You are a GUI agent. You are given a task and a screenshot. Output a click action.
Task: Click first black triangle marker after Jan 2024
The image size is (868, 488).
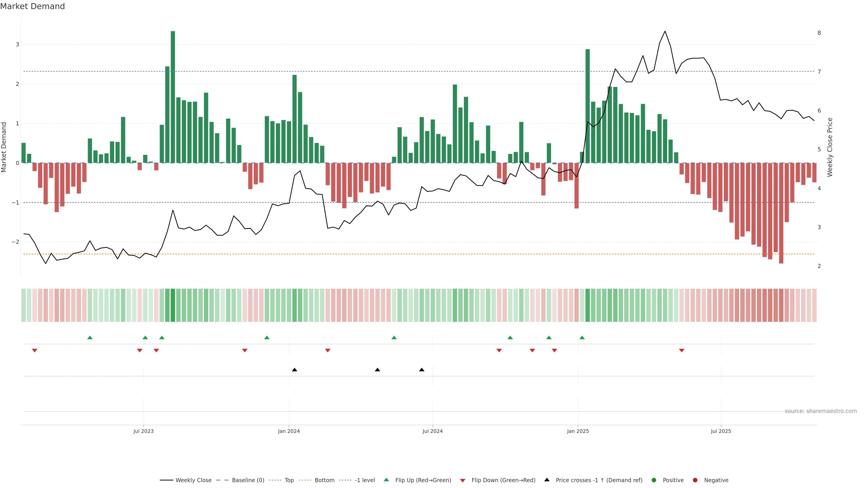pyautogui.click(x=295, y=370)
